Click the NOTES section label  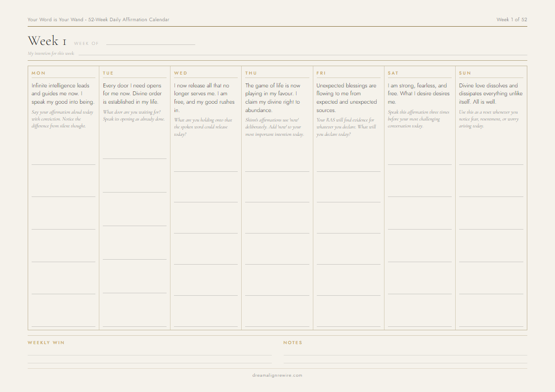293,343
